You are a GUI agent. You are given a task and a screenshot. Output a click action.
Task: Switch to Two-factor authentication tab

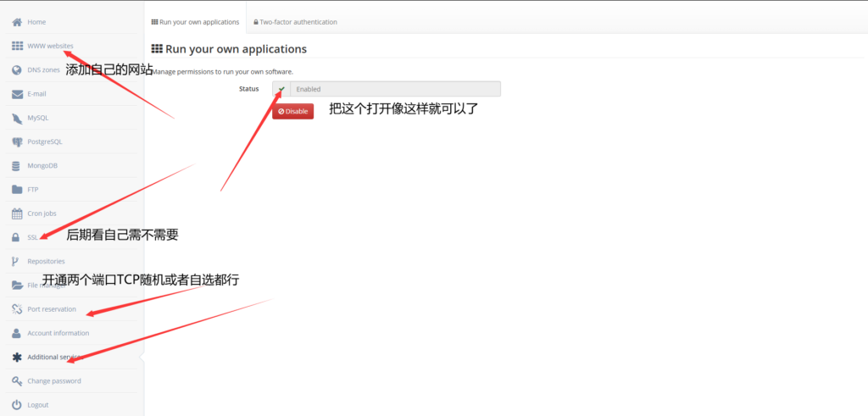(x=295, y=22)
